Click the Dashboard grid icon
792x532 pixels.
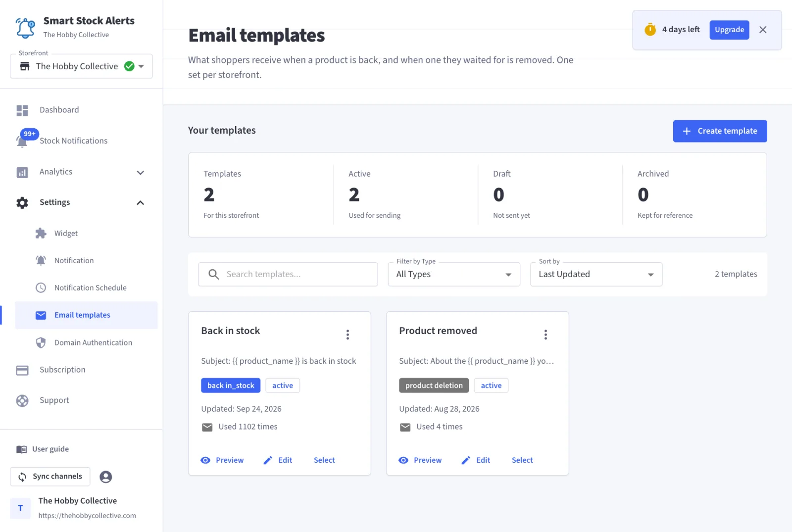point(22,110)
